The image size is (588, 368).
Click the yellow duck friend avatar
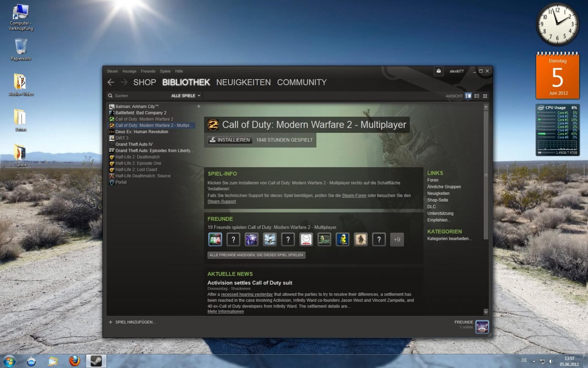click(x=343, y=240)
